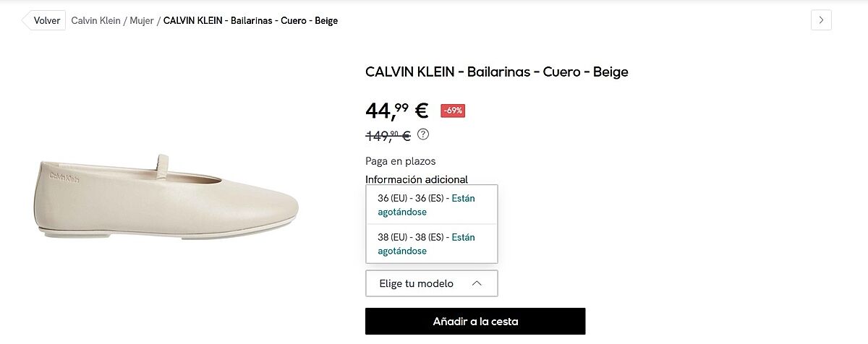Click the next product arrow icon
Viewport: 868px width, 344px height.
pyautogui.click(x=821, y=20)
